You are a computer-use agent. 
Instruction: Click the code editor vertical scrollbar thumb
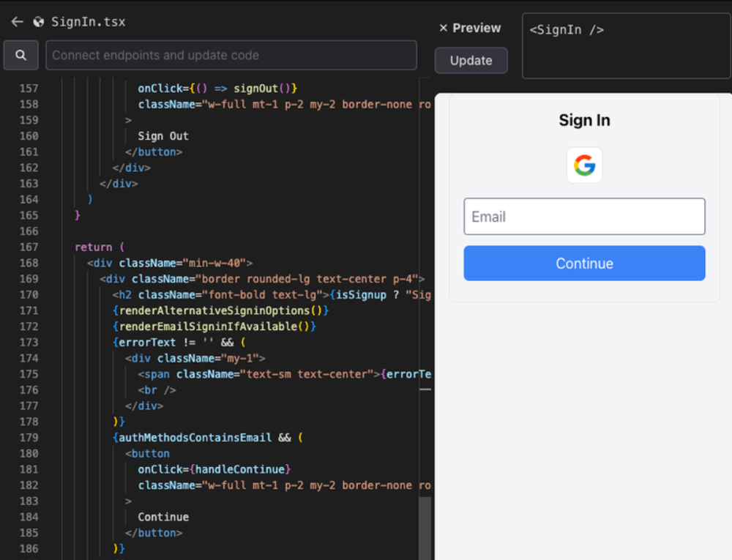(x=425, y=529)
